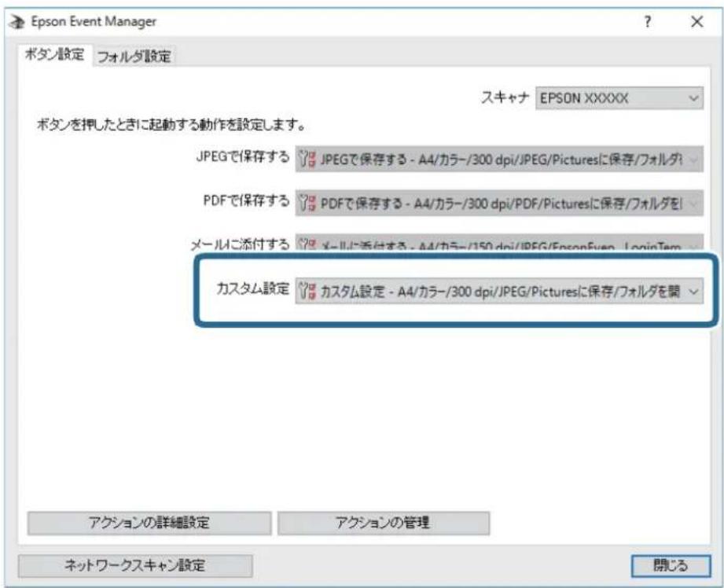Click the アクションの詳細設定 button
Screen dimensions: 724x588
(149, 523)
